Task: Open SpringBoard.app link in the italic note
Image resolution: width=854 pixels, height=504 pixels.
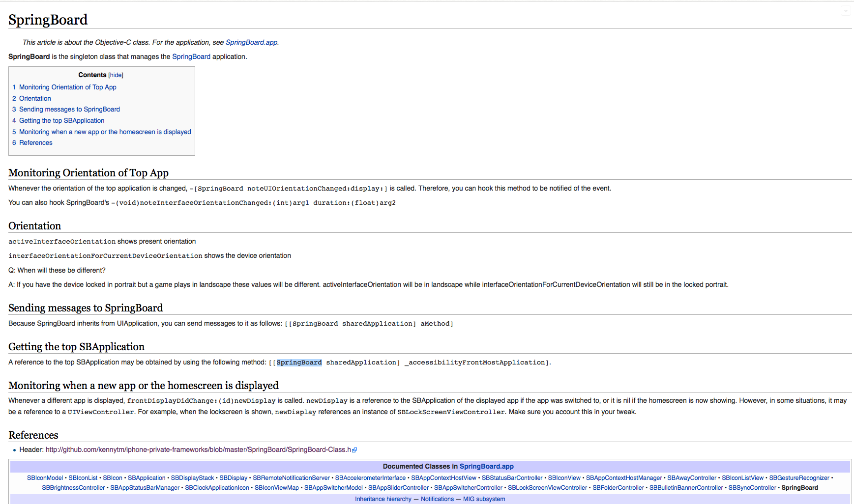Action: 251,42
